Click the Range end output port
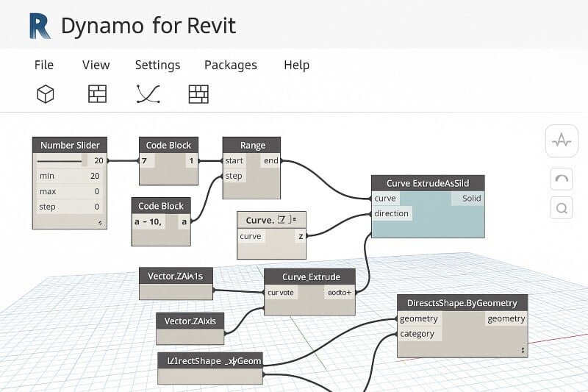Viewport: 588px width, 392px height. [270, 160]
